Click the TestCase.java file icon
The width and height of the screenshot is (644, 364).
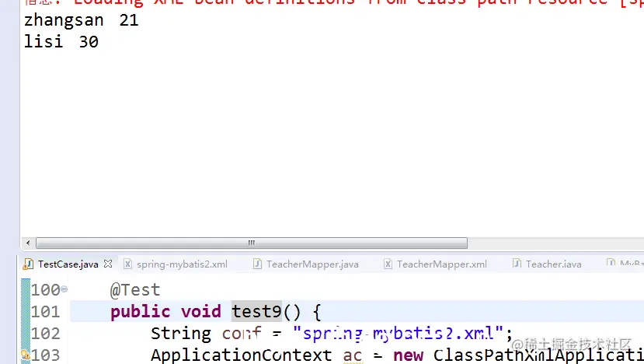tap(28, 264)
